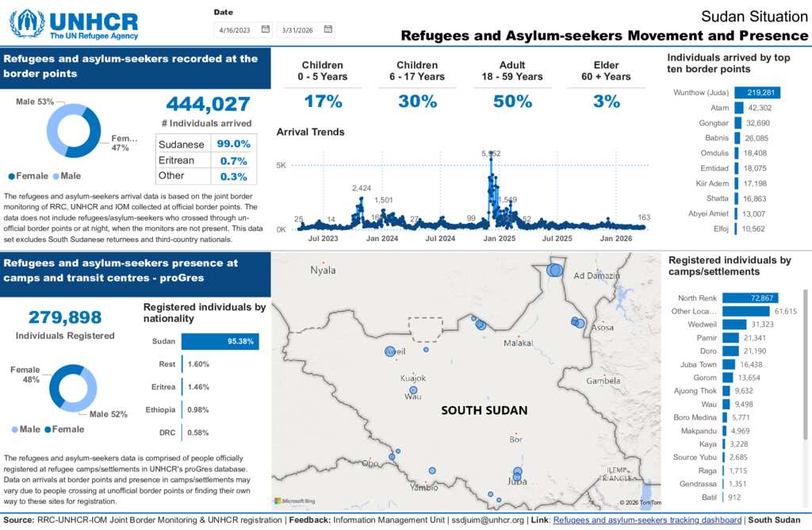Click the start date field showing 4/16/2023

click(x=236, y=29)
